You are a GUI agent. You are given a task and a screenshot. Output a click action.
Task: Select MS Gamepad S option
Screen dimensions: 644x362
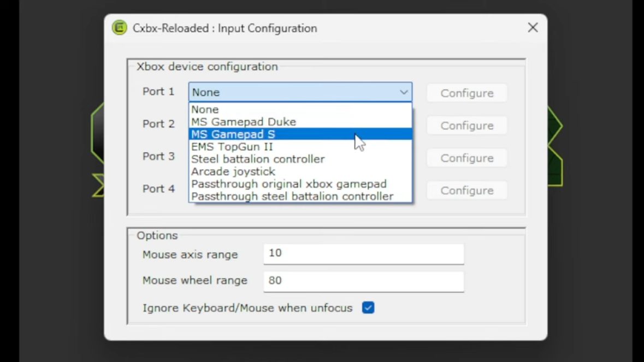(x=300, y=134)
